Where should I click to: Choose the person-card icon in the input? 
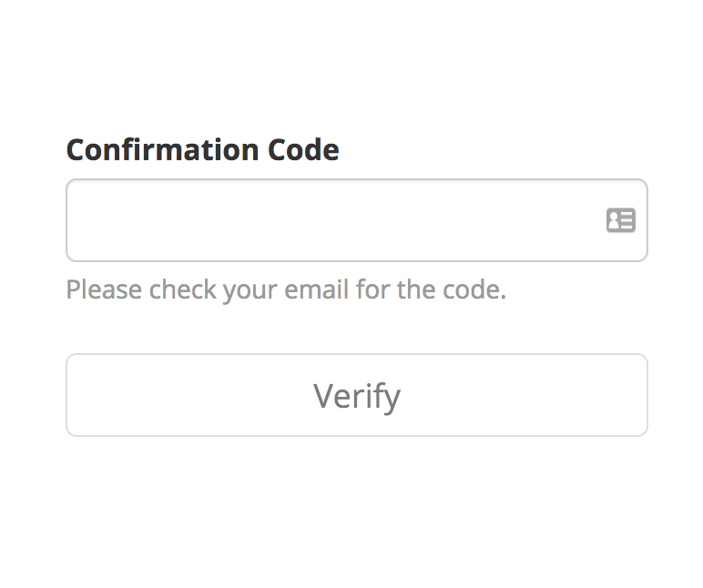tap(621, 220)
